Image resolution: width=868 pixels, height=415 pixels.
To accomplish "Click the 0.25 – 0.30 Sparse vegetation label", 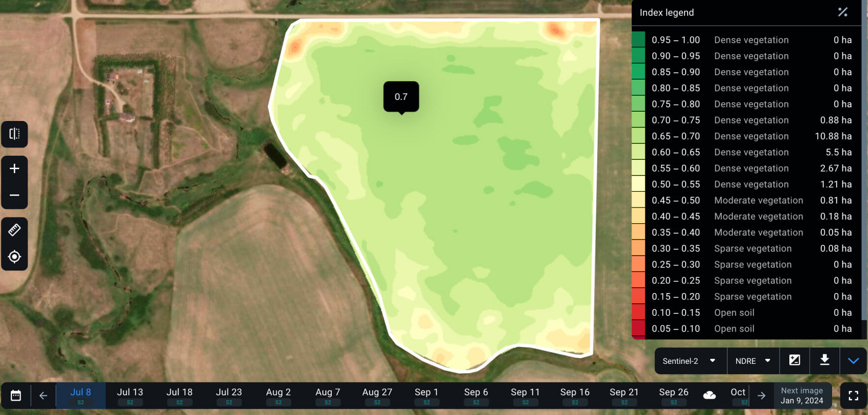I will coord(752,265).
